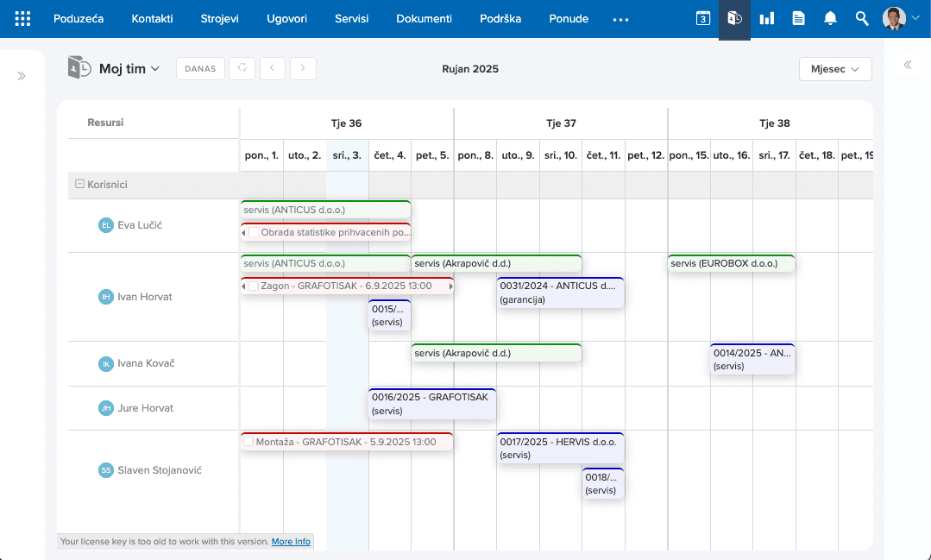Viewport: 931px width, 560px height.
Task: Open the document notes icon
Action: click(x=799, y=18)
